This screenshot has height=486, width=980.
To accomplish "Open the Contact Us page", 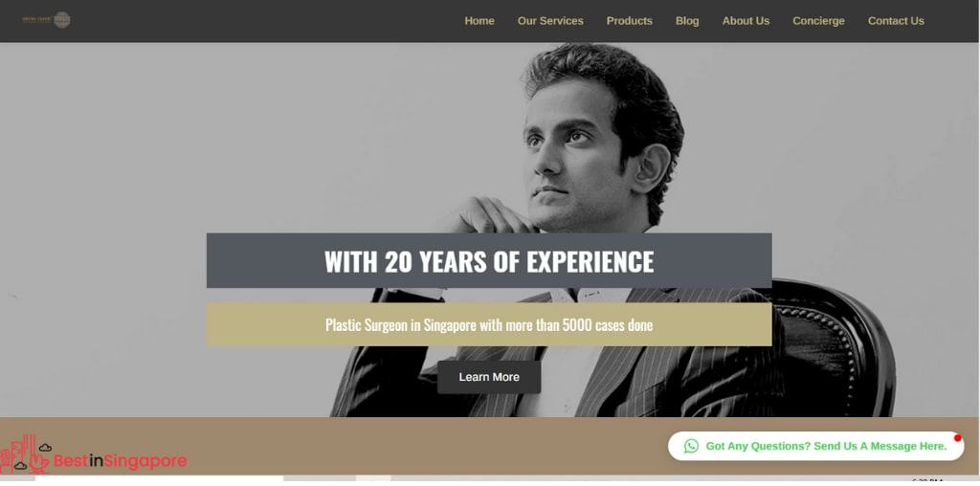I will coord(896,21).
